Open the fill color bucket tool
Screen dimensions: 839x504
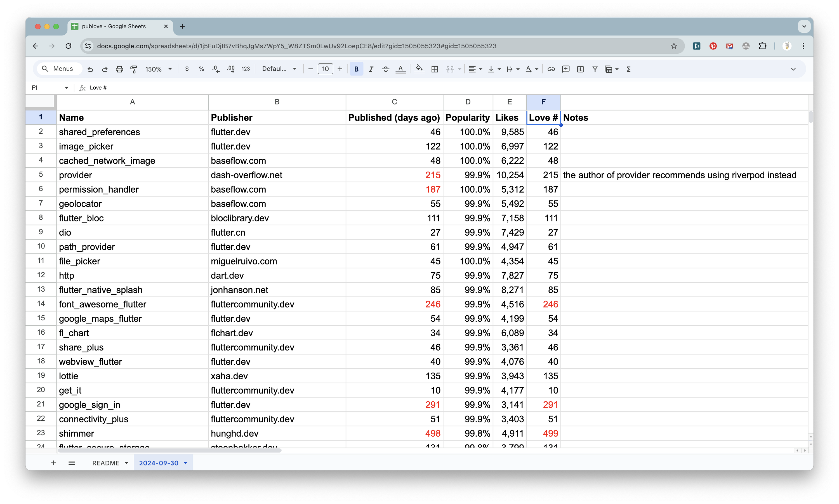(419, 69)
